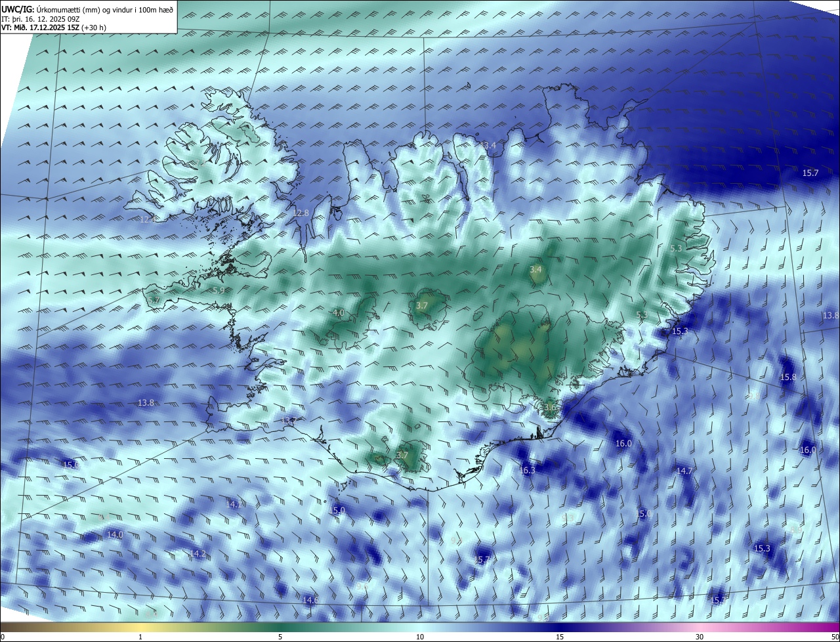Click the 3.6 value label
Viewport: 840px width, 642px height.
pyautogui.click(x=550, y=407)
